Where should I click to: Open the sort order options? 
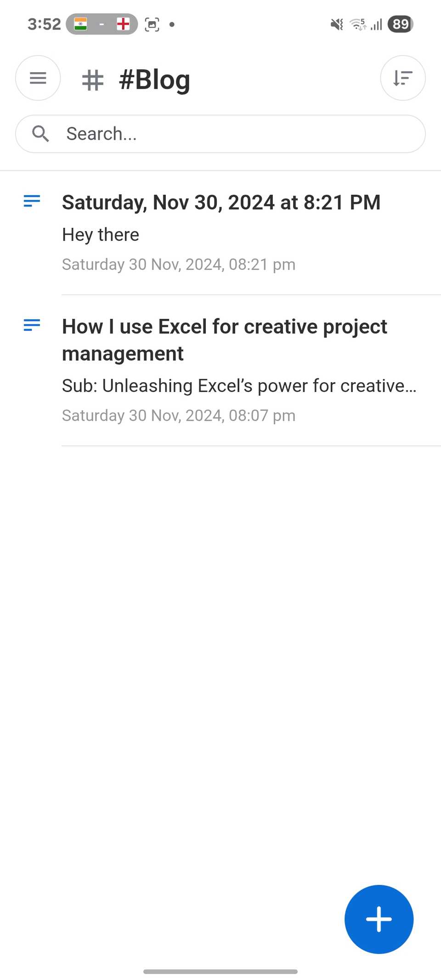(x=402, y=78)
